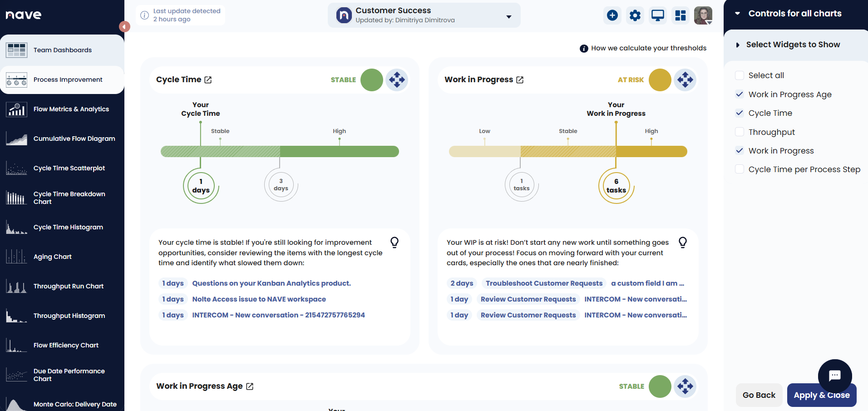Image resolution: width=868 pixels, height=411 pixels.
Task: Open the Cumulative Flow Diagram from the sidebar
Action: click(74, 139)
